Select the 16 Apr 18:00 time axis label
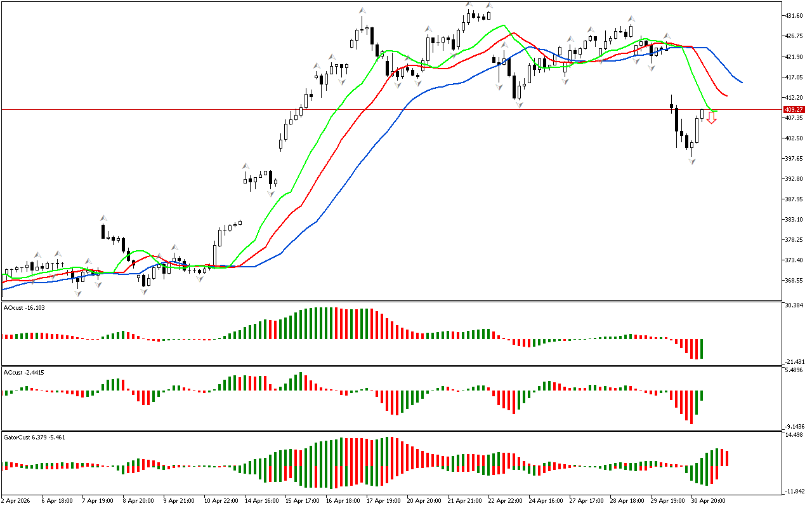812x508 pixels. (x=344, y=500)
